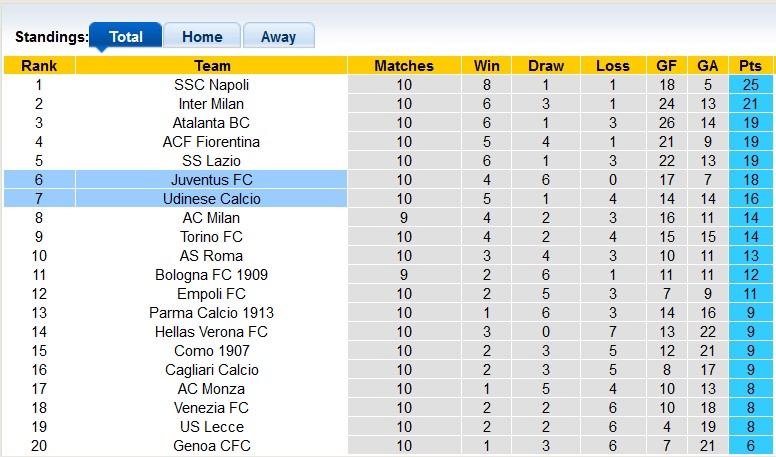Click the Atalanta BC team name
The height and width of the screenshot is (457, 776).
211,123
